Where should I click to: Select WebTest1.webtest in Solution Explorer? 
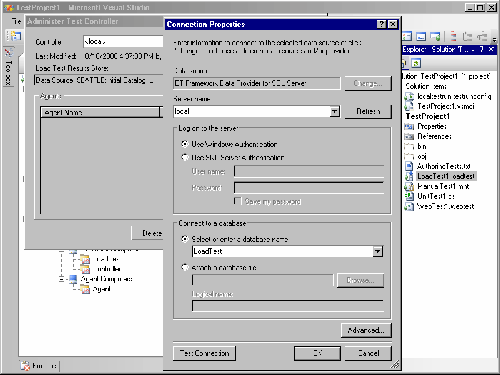pyautogui.click(x=446, y=206)
